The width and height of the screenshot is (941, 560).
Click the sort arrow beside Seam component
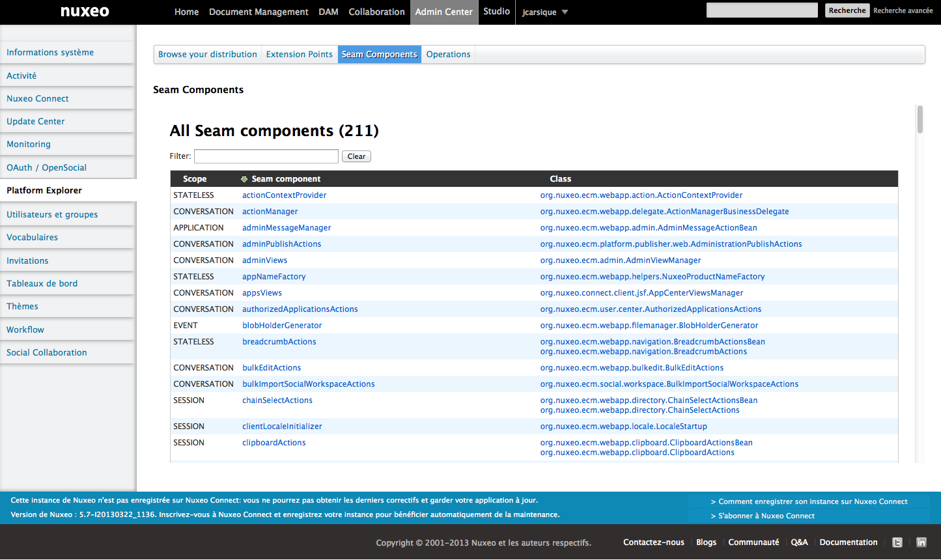coord(244,179)
